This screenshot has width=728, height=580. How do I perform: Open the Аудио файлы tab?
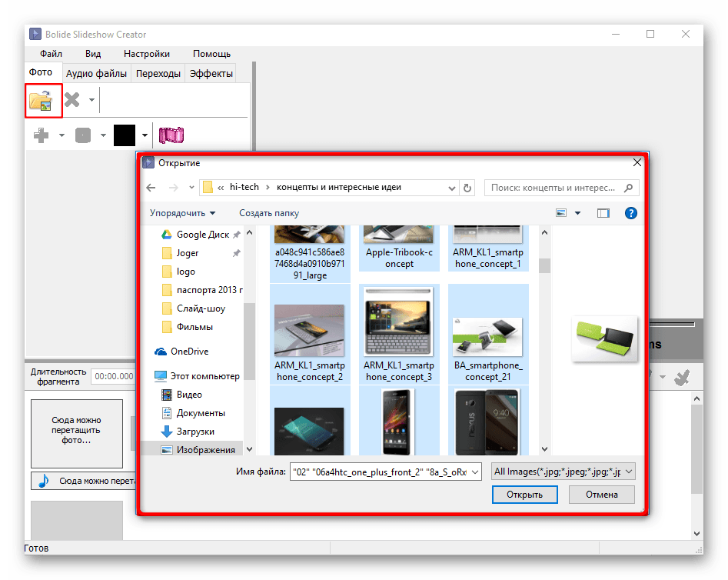[x=96, y=74]
